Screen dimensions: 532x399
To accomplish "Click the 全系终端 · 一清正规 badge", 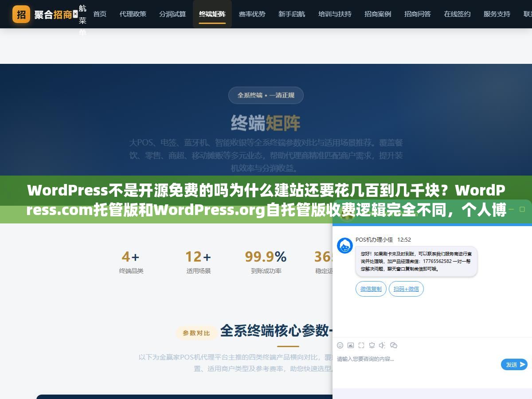I will tap(266, 95).
